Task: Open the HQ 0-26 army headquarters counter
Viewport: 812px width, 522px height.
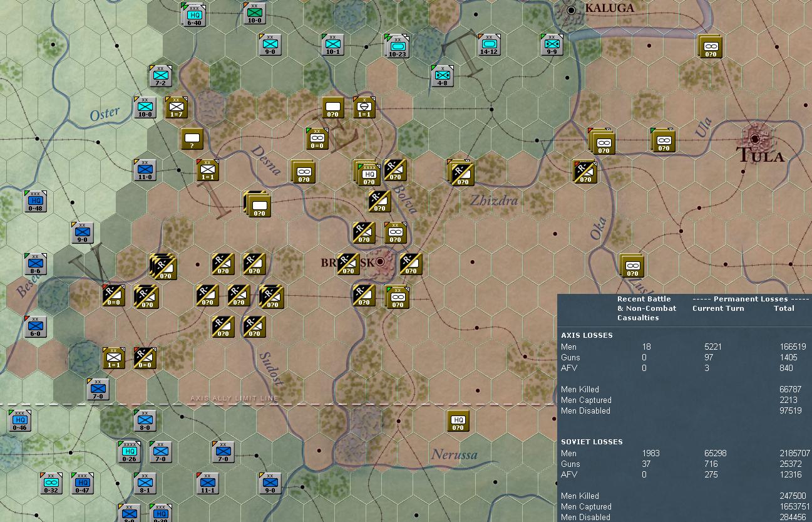Action: [x=130, y=452]
